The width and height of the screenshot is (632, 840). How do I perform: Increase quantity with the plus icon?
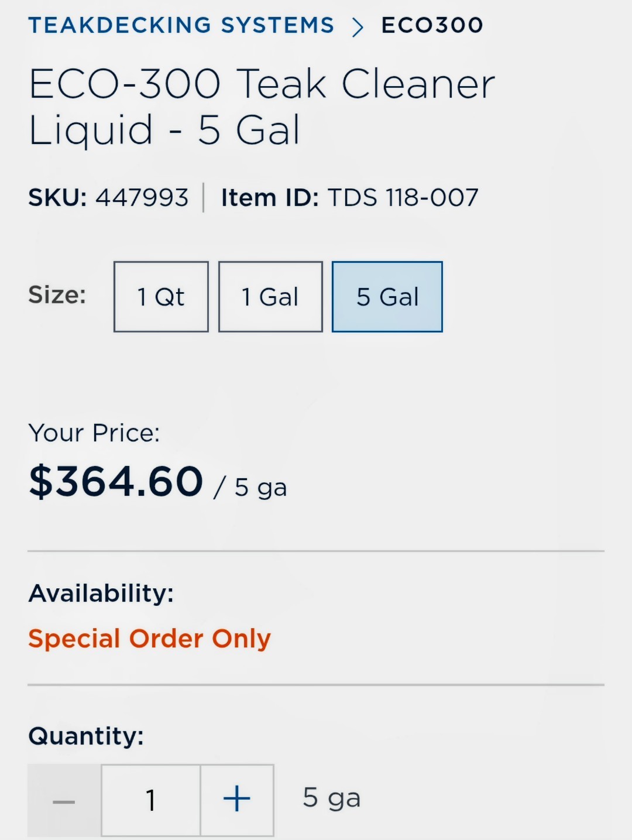[237, 800]
